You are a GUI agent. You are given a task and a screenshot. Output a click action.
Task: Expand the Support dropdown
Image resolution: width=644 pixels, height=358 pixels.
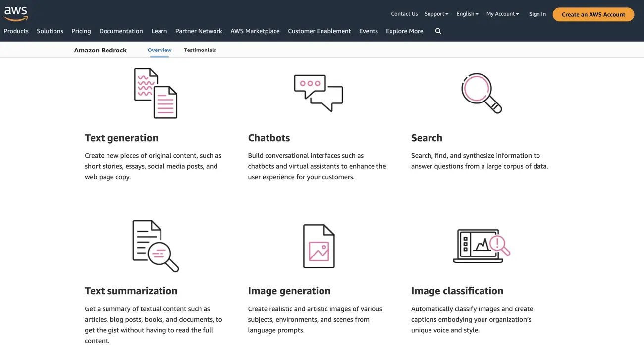(x=436, y=14)
